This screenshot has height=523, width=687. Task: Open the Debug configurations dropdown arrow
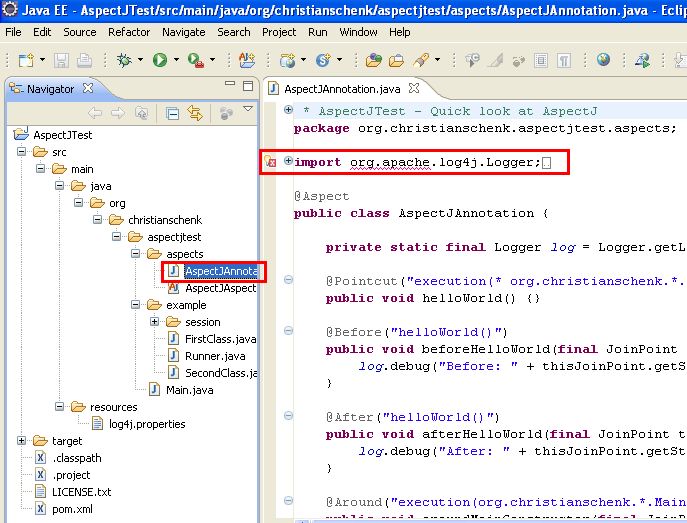tap(140, 60)
